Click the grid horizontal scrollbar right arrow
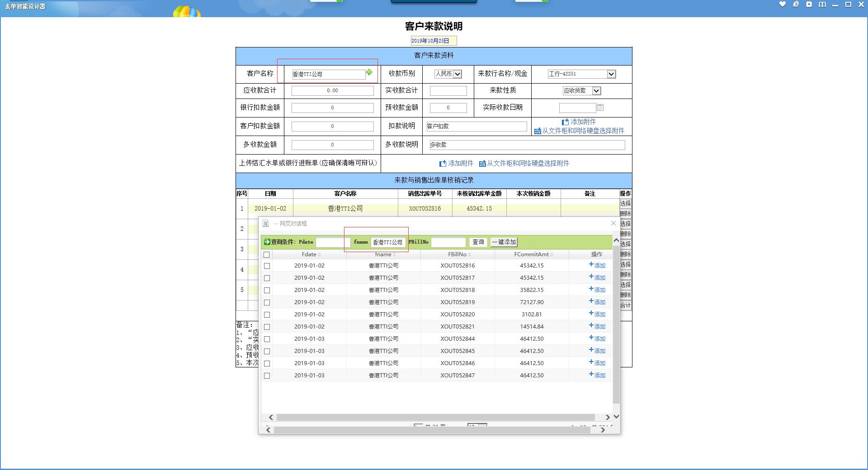 (608, 417)
